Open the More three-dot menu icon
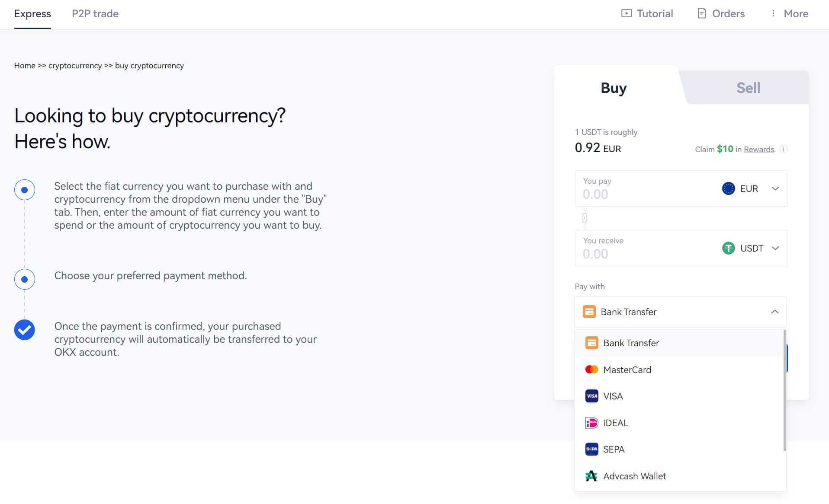Image resolution: width=829 pixels, height=504 pixels. pyautogui.click(x=773, y=13)
